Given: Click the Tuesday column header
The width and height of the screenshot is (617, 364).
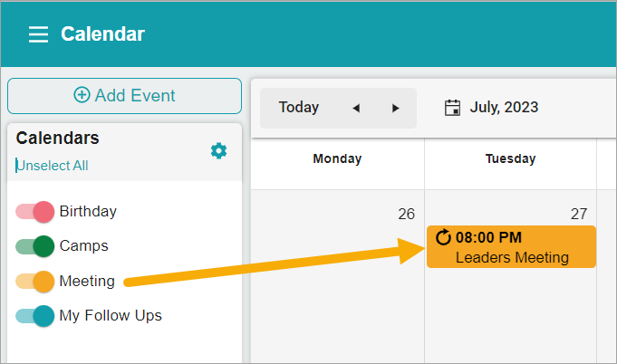Looking at the screenshot, I should click(510, 158).
